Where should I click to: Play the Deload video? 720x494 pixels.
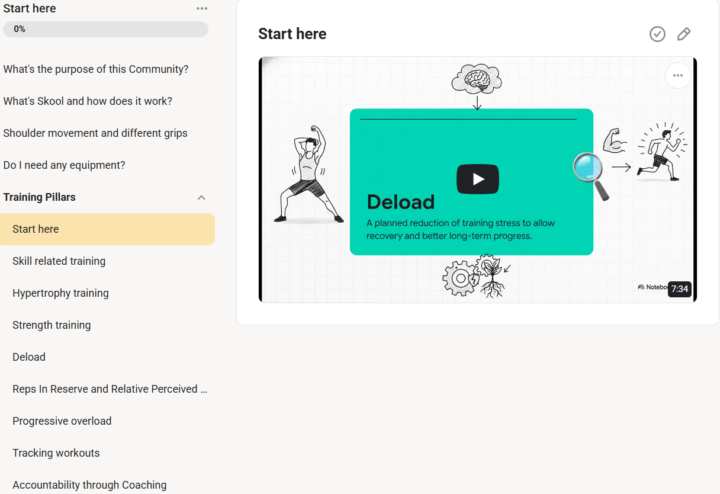[x=478, y=179]
